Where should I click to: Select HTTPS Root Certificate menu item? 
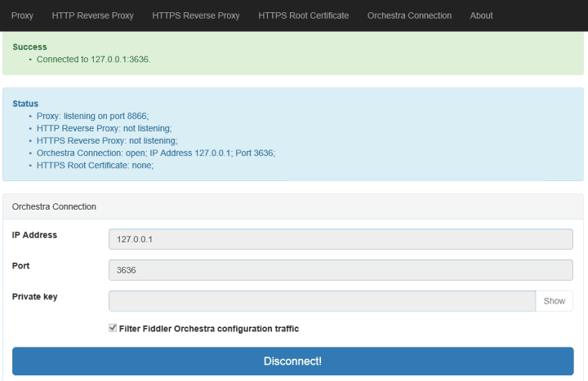[x=303, y=16]
